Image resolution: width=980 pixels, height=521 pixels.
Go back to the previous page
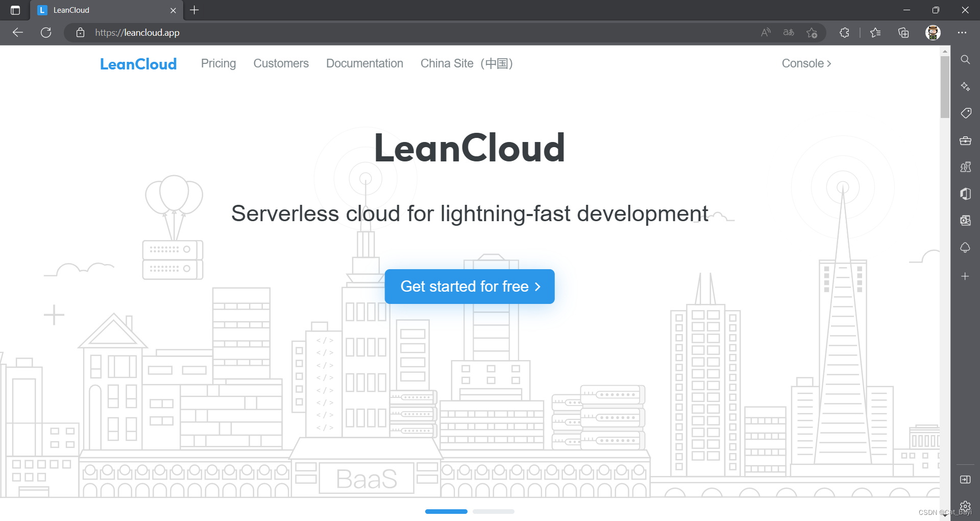tap(18, 33)
